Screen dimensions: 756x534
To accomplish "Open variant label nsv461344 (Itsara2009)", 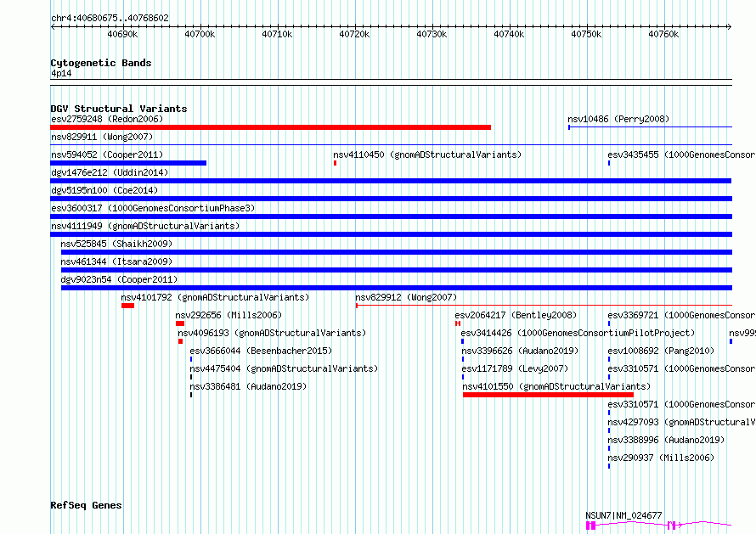I will (x=116, y=261).
